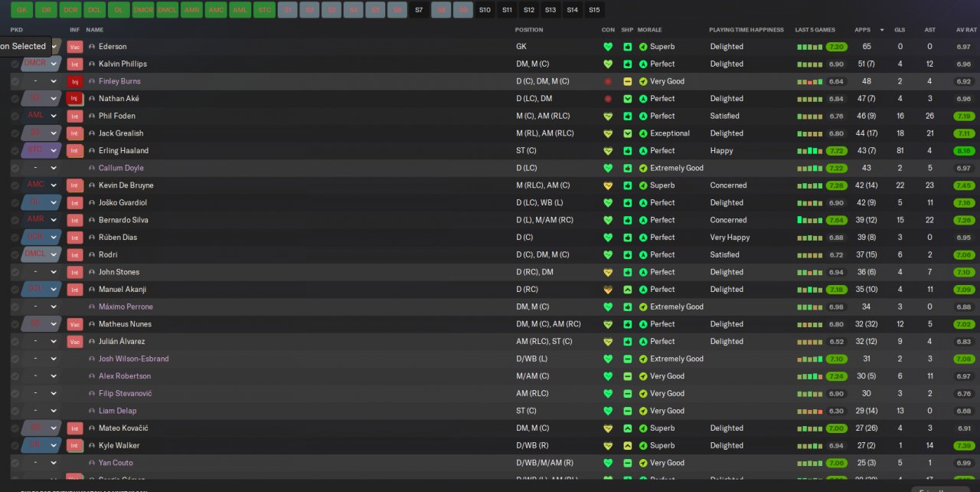
Task: Open Joško Gvardiol's player profile
Action: (122, 203)
